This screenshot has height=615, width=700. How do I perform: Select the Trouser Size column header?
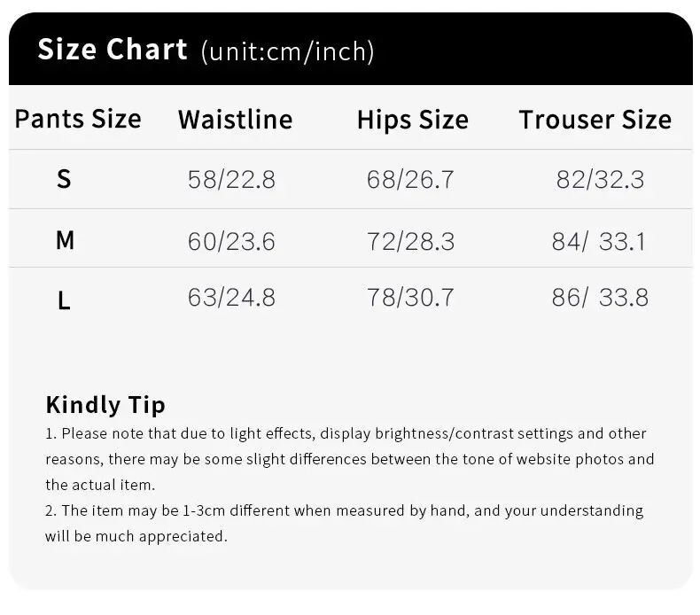595,120
